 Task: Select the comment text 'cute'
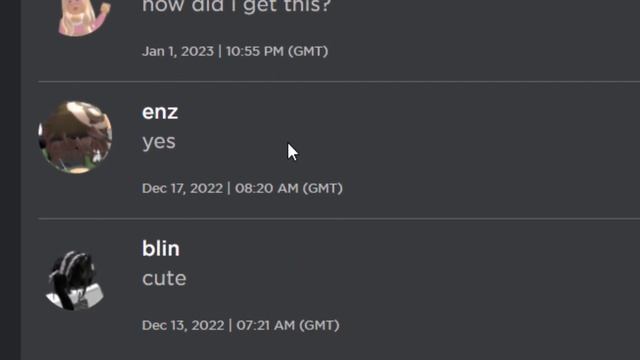pyautogui.click(x=164, y=279)
